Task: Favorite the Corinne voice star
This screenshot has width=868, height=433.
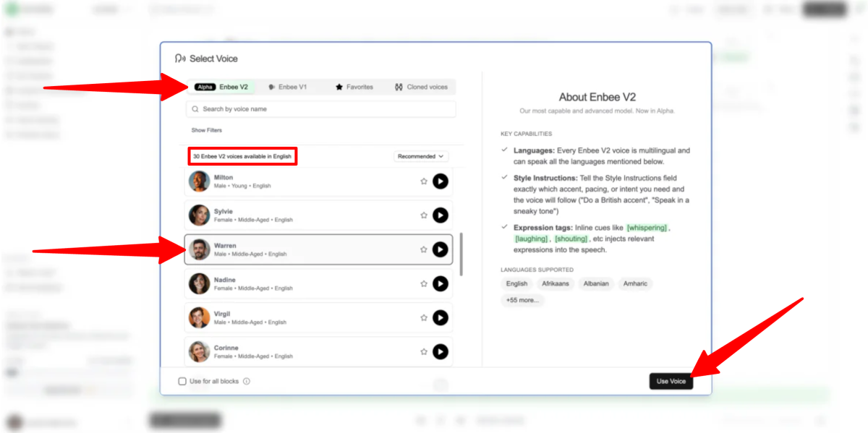Action: (424, 352)
